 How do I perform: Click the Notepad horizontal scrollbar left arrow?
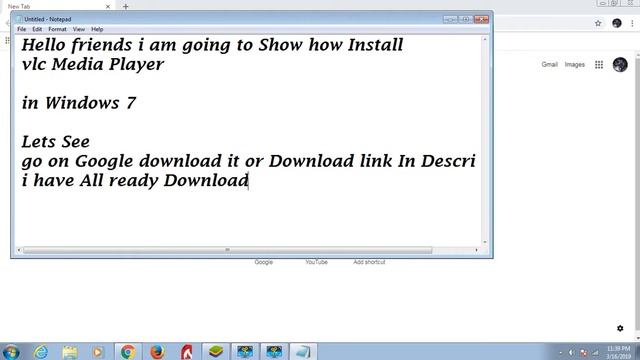(19, 250)
